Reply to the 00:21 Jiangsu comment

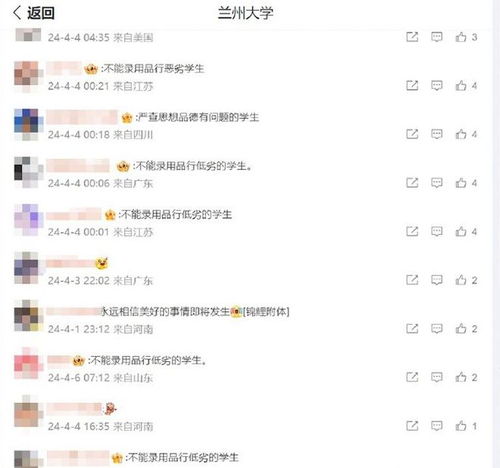pyautogui.click(x=437, y=86)
